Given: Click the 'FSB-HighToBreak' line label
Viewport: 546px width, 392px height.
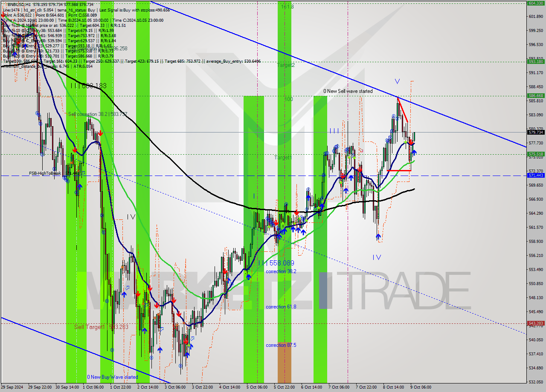Looking at the screenshot, I should point(44,173).
